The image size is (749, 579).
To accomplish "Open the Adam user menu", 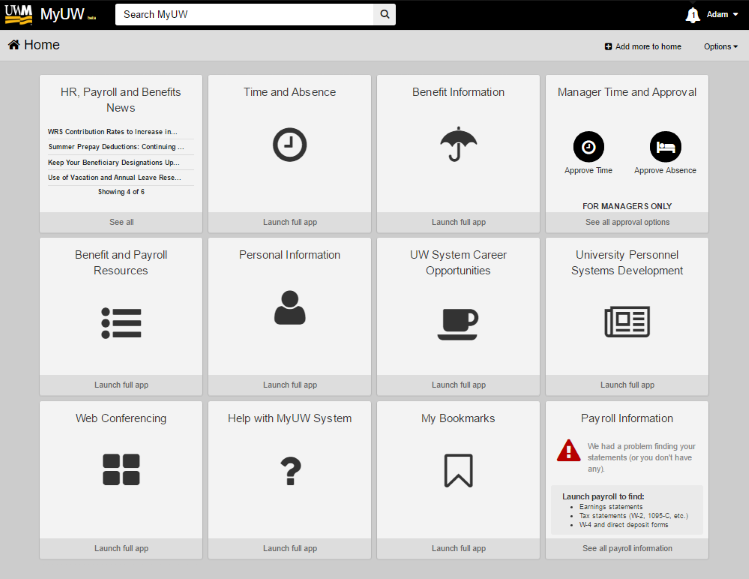I will (x=722, y=14).
